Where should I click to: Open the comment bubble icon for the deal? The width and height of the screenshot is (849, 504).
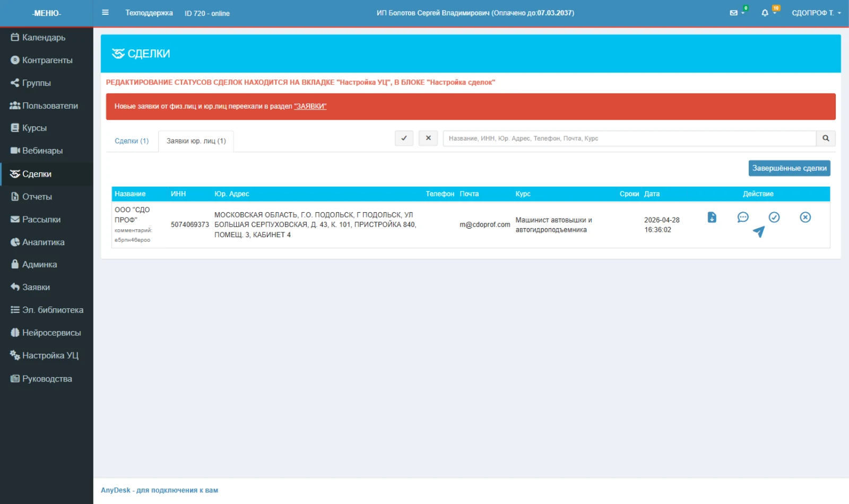click(743, 217)
